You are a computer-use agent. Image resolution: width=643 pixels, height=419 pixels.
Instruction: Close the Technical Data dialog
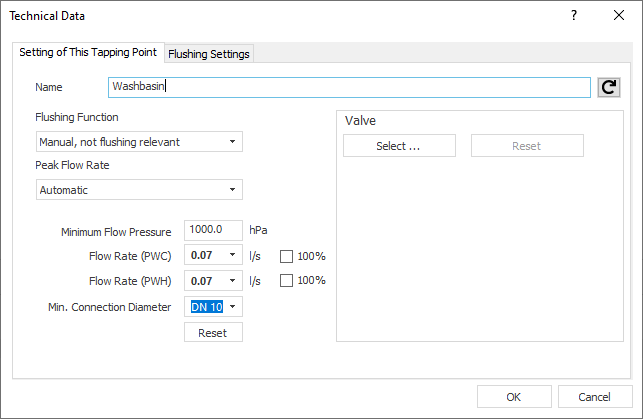click(619, 16)
